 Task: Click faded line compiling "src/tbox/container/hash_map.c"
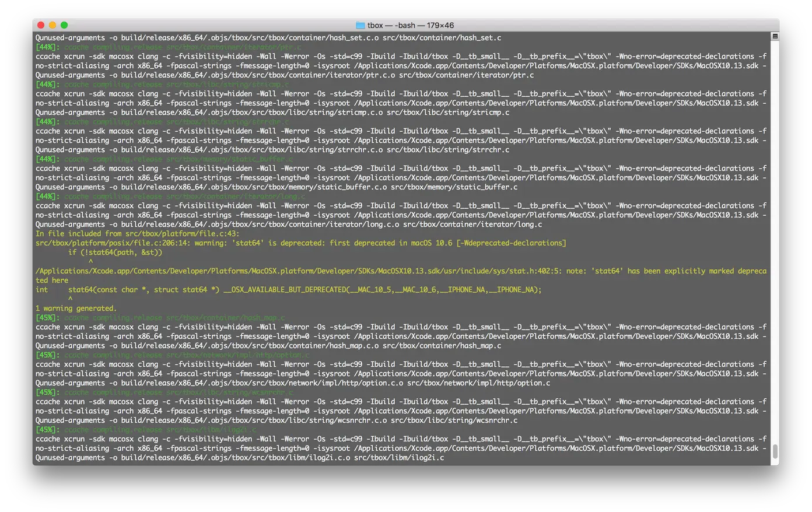click(x=174, y=318)
